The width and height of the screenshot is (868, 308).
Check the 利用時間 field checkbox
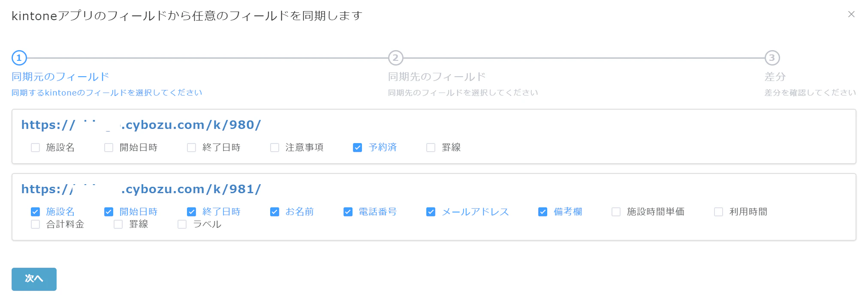coord(717,212)
